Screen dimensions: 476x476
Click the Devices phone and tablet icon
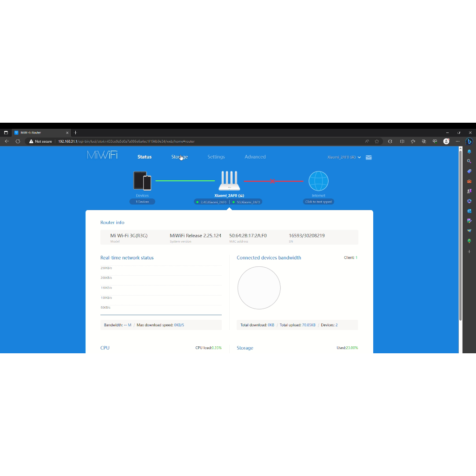(x=142, y=181)
